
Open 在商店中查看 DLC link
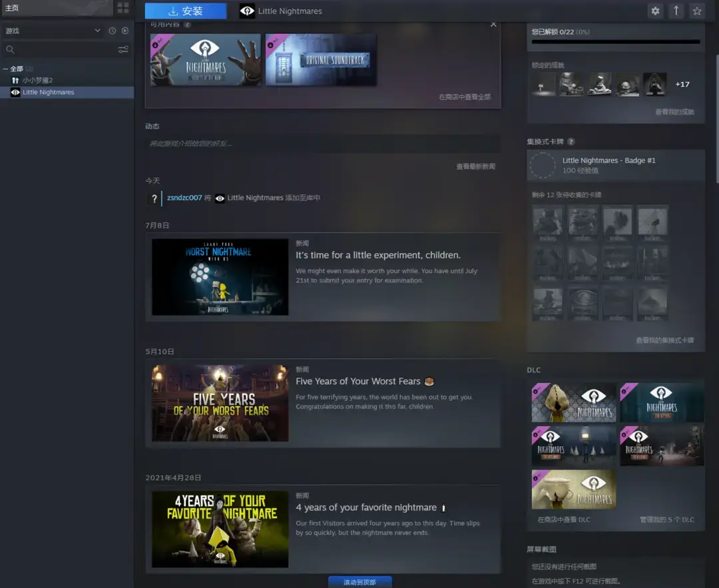pyautogui.click(x=564, y=519)
